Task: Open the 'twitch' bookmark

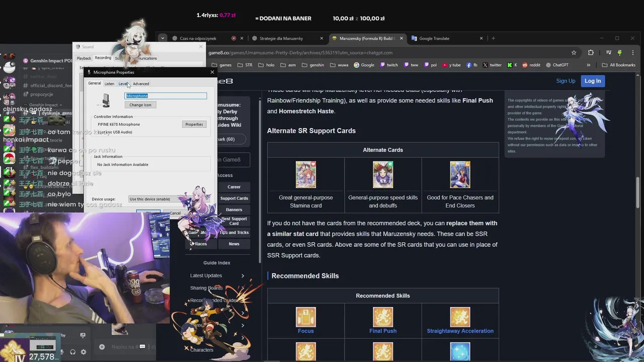Action: [x=389, y=65]
